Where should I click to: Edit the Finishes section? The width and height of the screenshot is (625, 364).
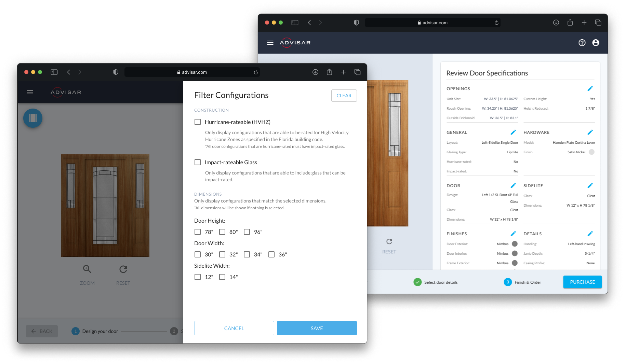pos(514,234)
